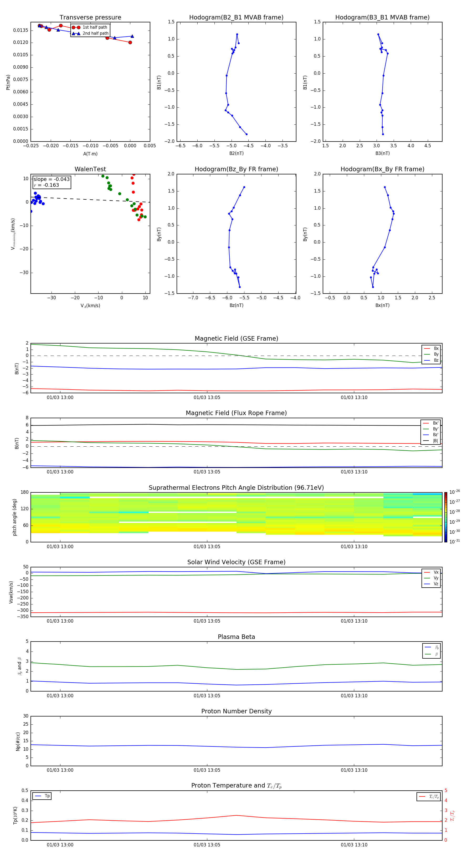Select the 'B3(nT)' x-axis label
Screen dimensions: 473x868
pos(382,153)
